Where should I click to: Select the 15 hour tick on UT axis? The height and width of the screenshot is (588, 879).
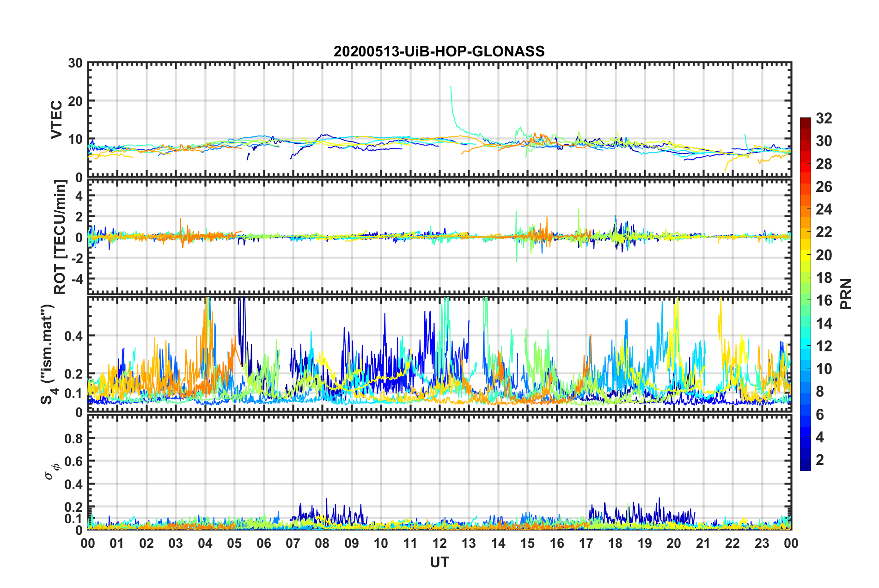tap(527, 543)
